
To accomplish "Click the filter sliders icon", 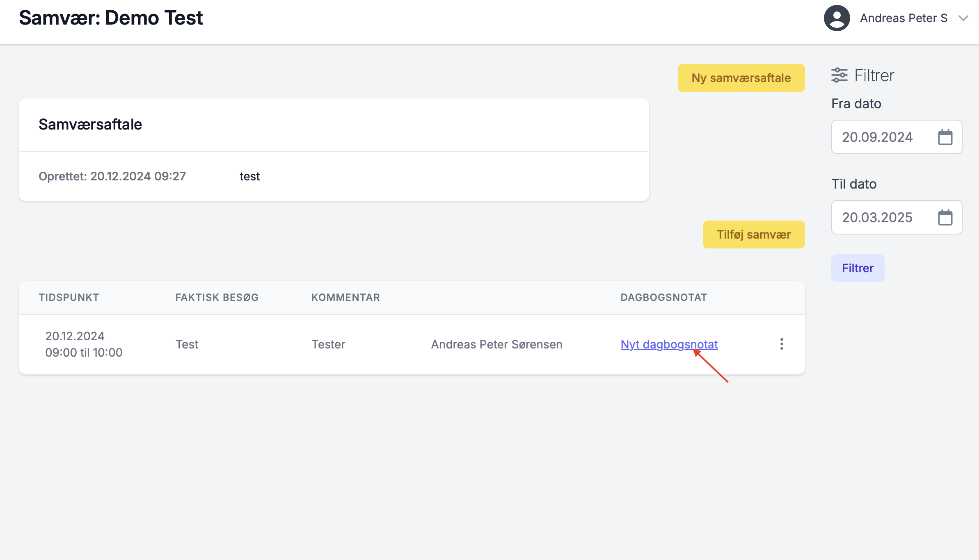I will [839, 75].
